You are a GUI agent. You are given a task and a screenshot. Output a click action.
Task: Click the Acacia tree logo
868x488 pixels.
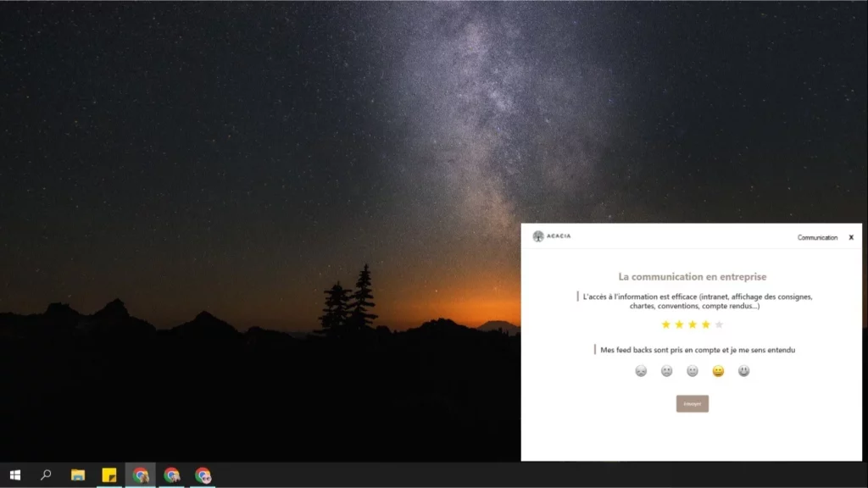(x=538, y=236)
